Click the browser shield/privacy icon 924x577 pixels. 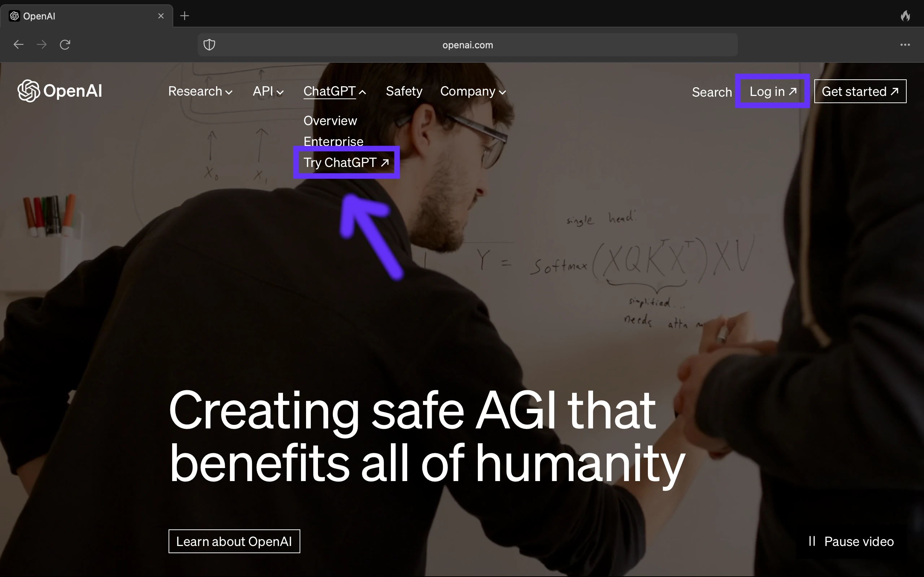(210, 45)
